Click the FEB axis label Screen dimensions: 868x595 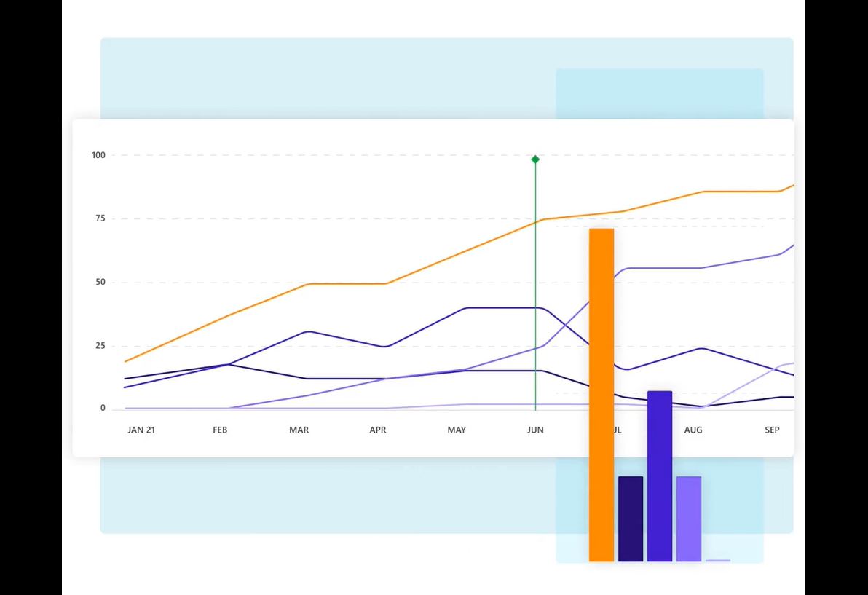[220, 430]
